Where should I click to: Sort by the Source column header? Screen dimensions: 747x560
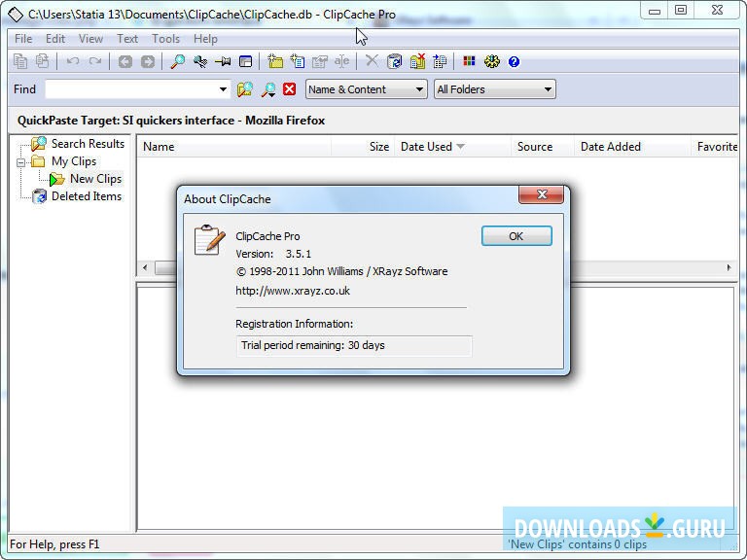point(542,147)
